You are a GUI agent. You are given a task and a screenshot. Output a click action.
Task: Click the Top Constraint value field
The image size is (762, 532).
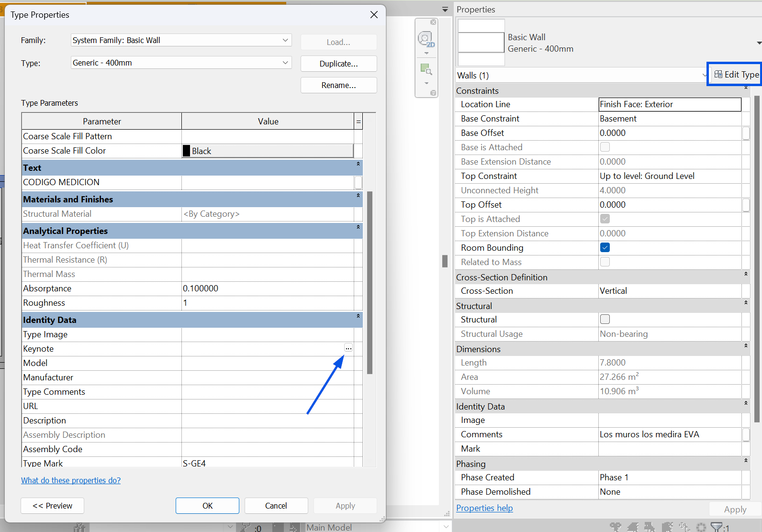point(670,176)
